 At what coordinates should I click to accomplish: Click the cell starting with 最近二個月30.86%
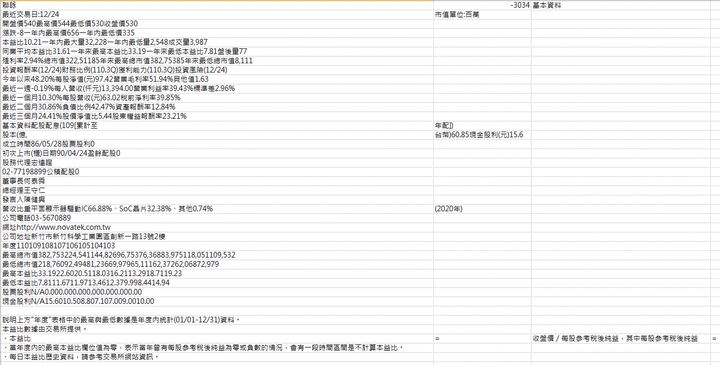(x=217, y=107)
